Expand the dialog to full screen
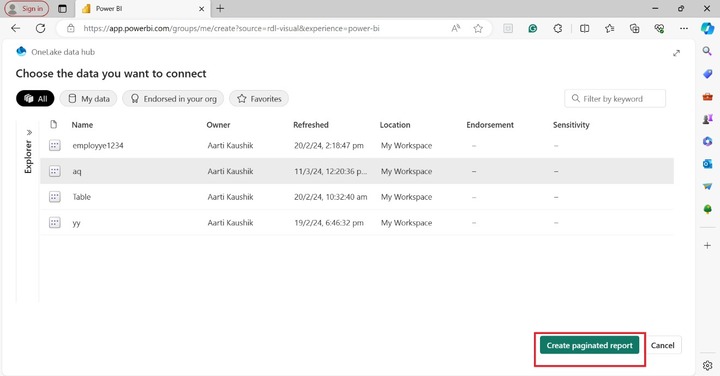 [x=676, y=53]
